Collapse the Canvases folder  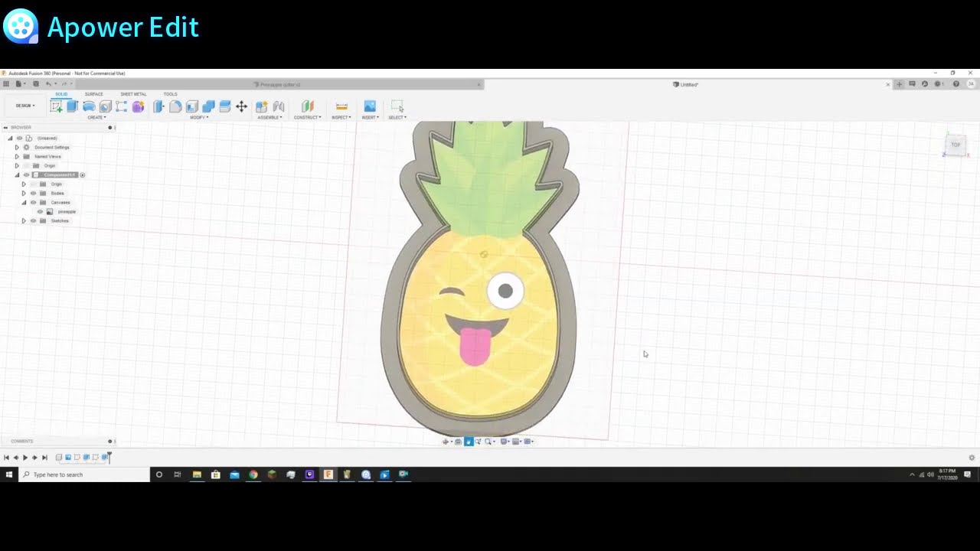pyautogui.click(x=24, y=203)
